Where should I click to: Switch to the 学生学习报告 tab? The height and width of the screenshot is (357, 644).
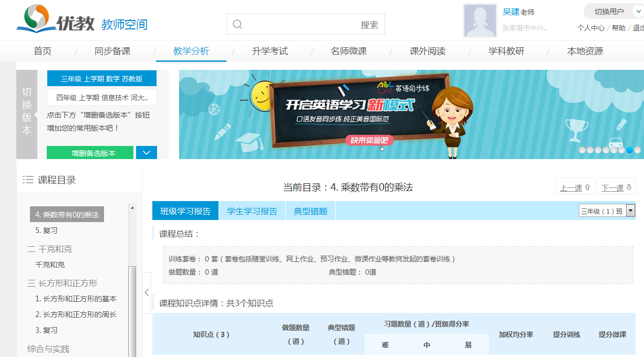coord(252,211)
